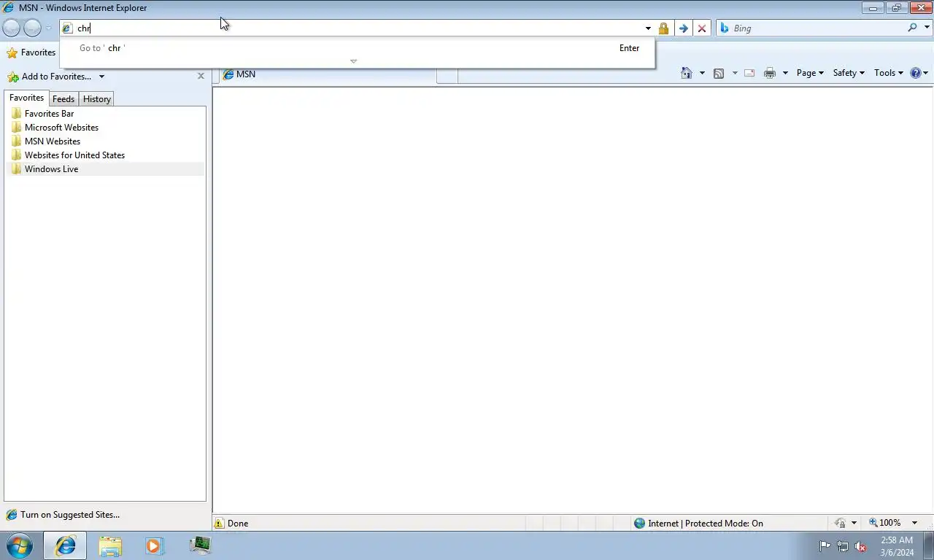This screenshot has width=934, height=560.
Task: Click the Print icon
Action: [769, 73]
